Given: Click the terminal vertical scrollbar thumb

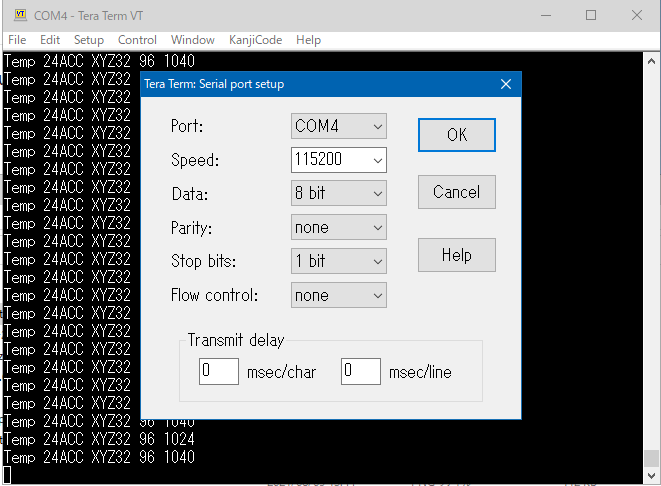Looking at the screenshot, I should (651, 459).
